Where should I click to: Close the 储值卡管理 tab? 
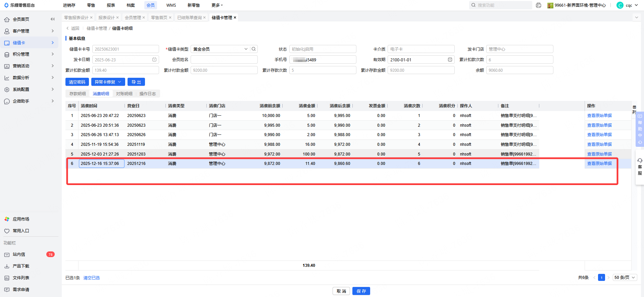point(235,18)
